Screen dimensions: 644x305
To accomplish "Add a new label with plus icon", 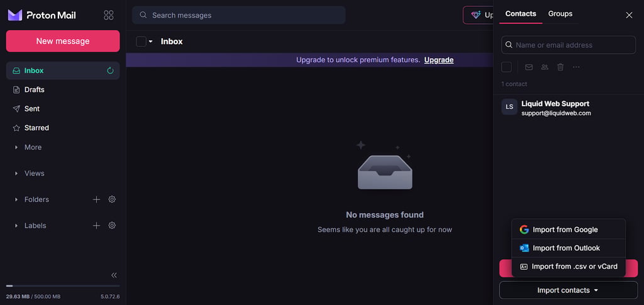I will pyautogui.click(x=96, y=225).
